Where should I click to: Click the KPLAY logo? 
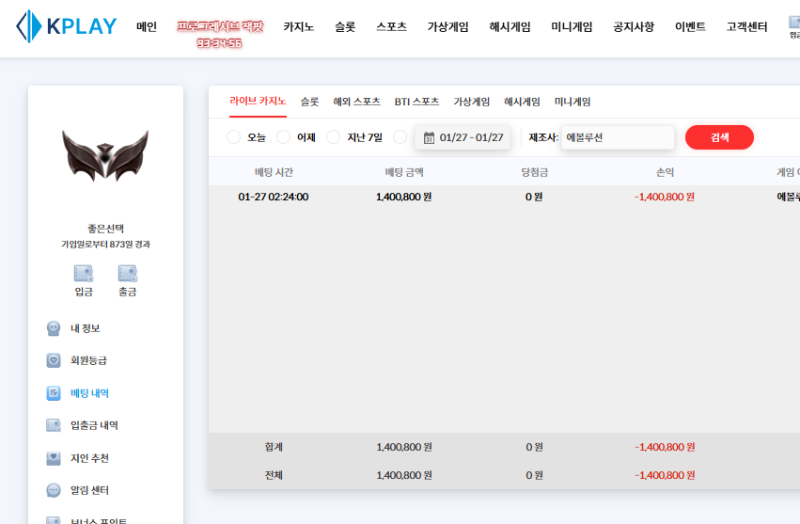[x=66, y=27]
